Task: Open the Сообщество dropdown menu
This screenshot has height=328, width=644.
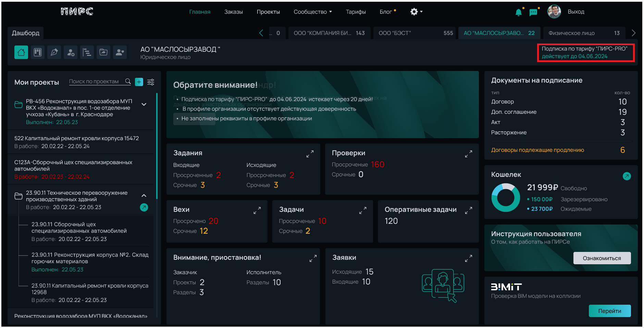Action: (x=312, y=12)
